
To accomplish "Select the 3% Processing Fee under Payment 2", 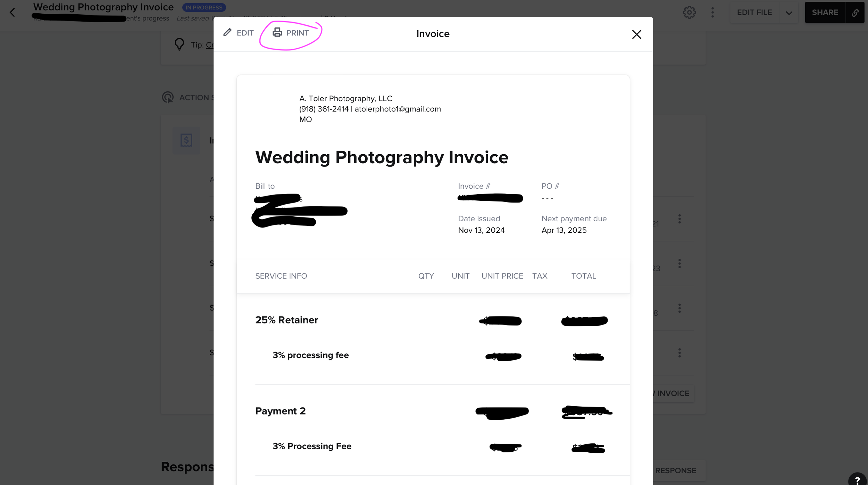I will point(312,446).
